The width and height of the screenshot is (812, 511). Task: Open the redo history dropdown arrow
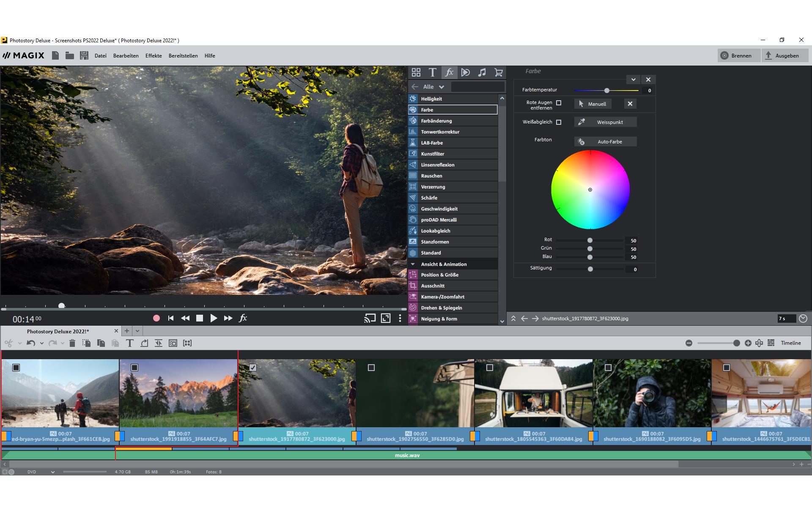point(63,343)
